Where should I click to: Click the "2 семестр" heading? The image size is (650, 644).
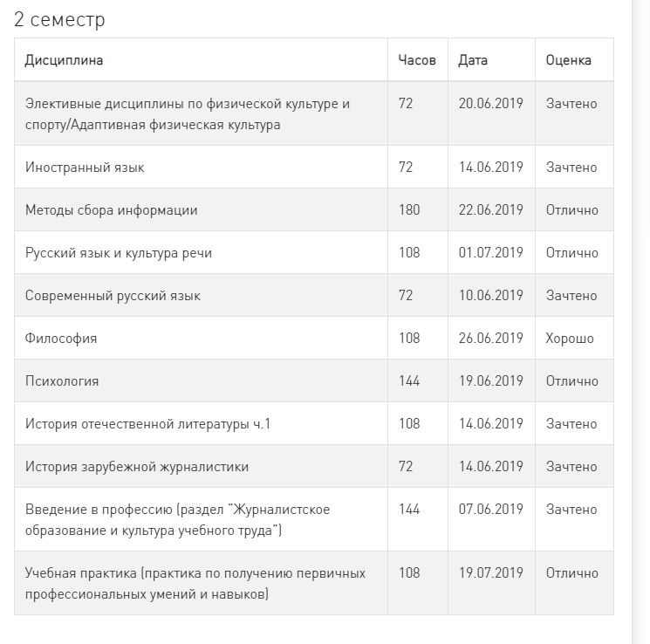click(x=59, y=19)
